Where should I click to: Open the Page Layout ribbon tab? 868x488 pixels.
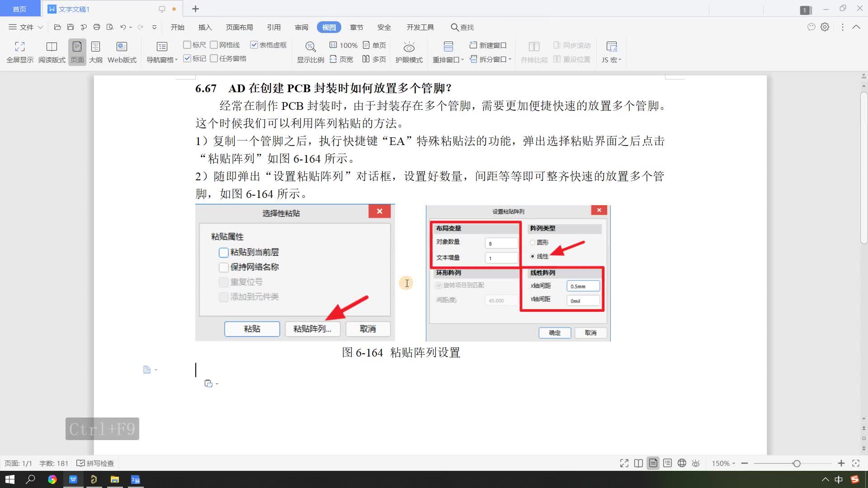239,27
